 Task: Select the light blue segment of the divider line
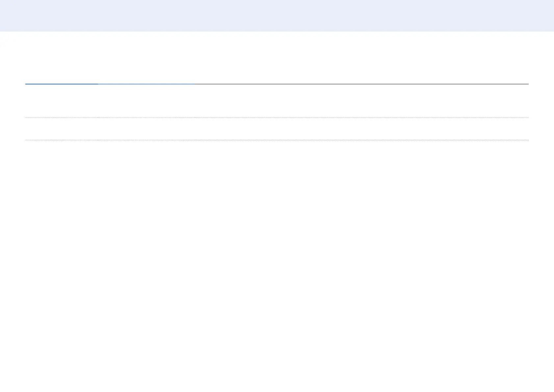pos(146,84)
